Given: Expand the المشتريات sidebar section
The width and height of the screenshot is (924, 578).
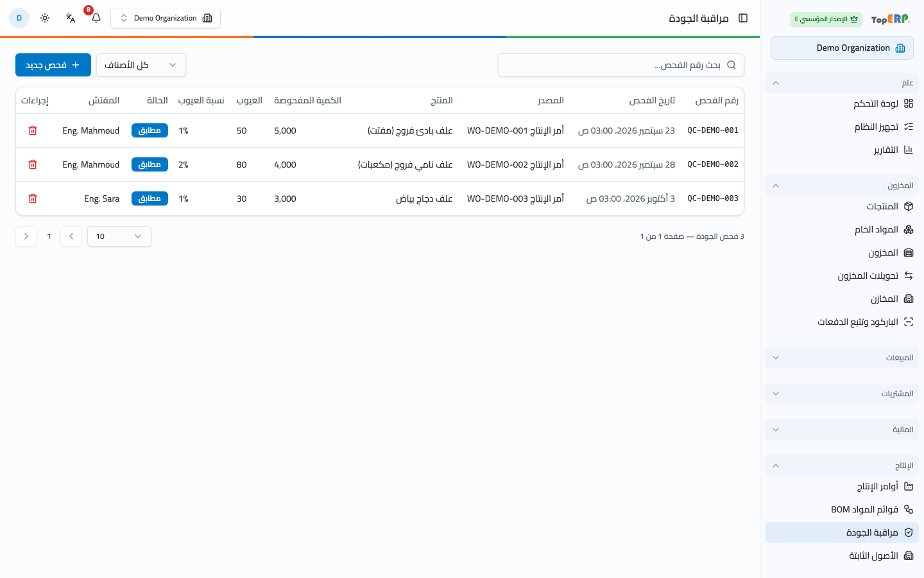Looking at the screenshot, I should point(842,394).
